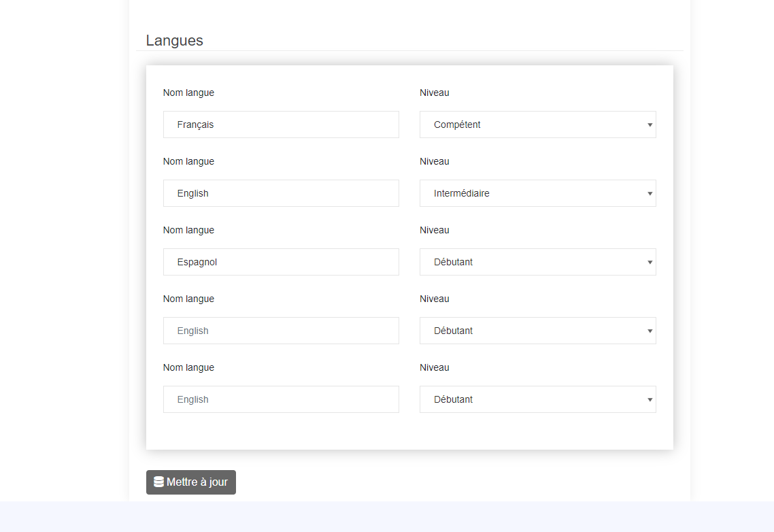Click the Niveau label above the Espagnol row's Débutant
The width and height of the screenshot is (774, 532).
click(434, 230)
